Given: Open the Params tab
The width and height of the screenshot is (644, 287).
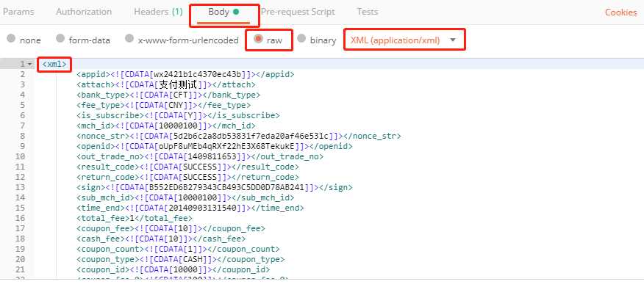Looking at the screenshot, I should [x=18, y=12].
